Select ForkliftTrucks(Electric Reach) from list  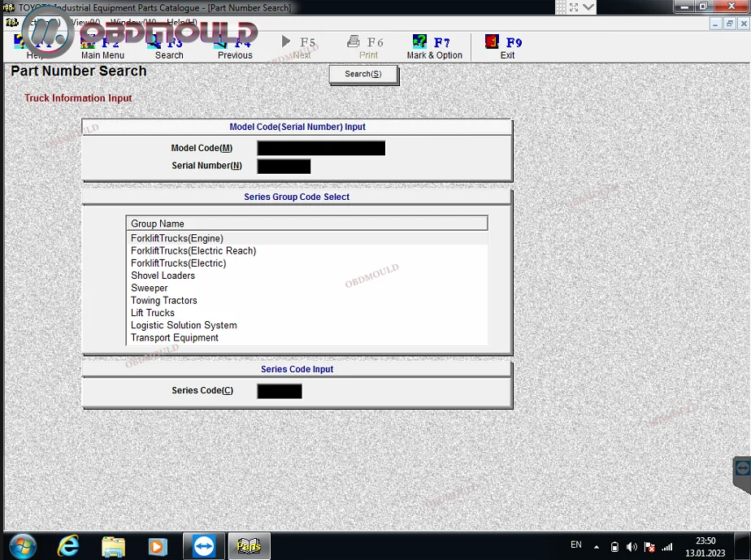coord(193,251)
